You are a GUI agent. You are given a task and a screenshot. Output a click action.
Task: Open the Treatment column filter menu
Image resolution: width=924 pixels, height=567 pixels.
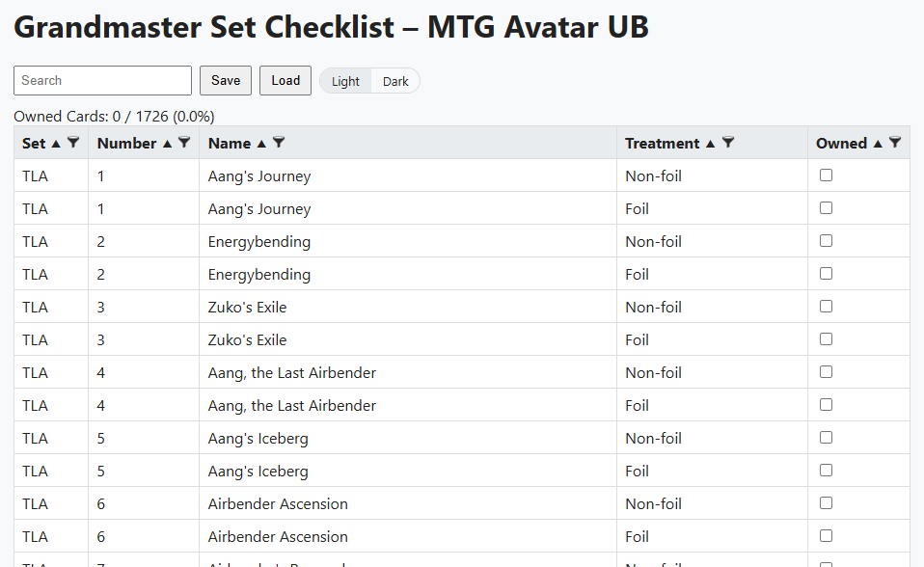729,143
